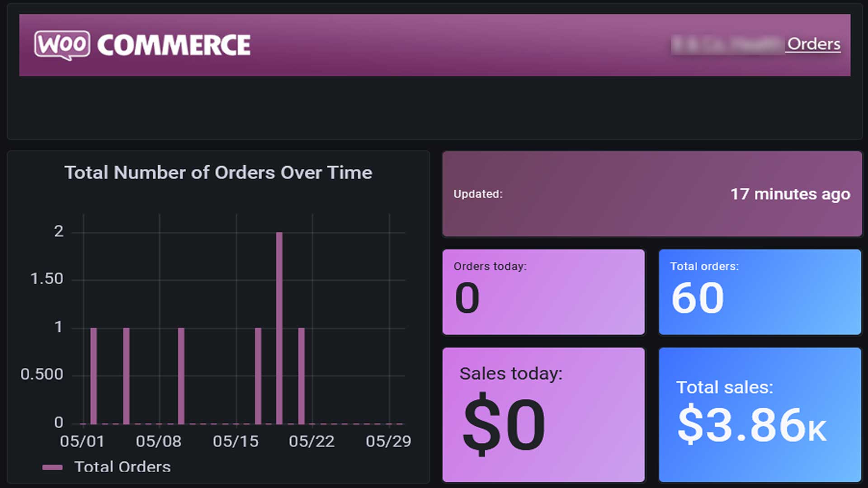Viewport: 868px width, 488px height.
Task: Click the tallest bar with value 2
Action: coord(279,328)
